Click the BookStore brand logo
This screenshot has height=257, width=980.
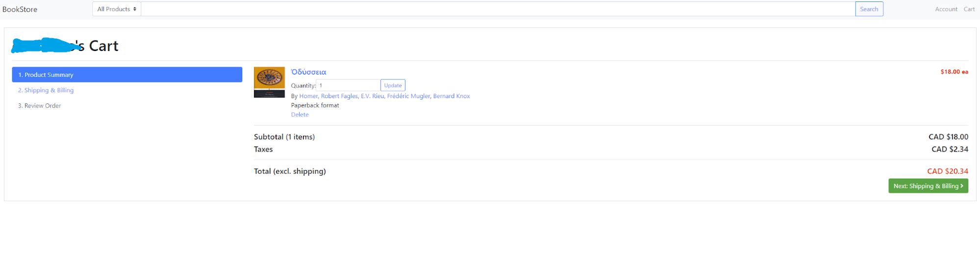click(x=20, y=9)
